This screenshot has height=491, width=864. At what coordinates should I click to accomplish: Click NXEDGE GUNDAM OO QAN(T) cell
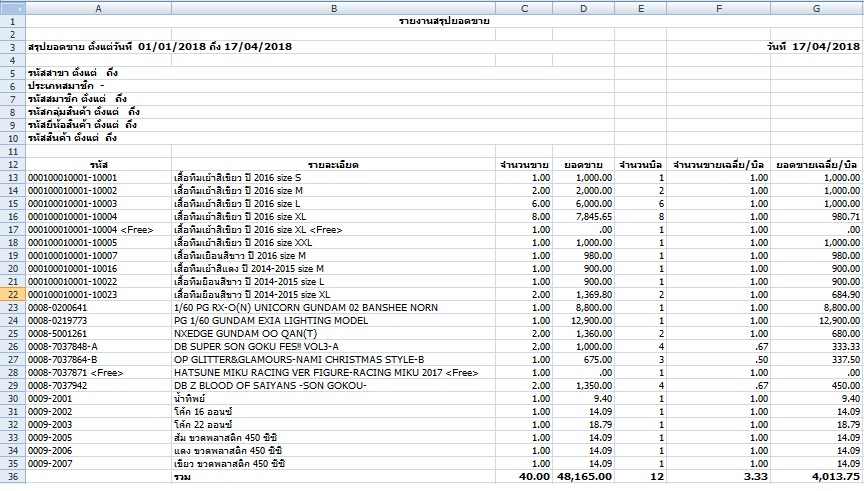(333, 333)
